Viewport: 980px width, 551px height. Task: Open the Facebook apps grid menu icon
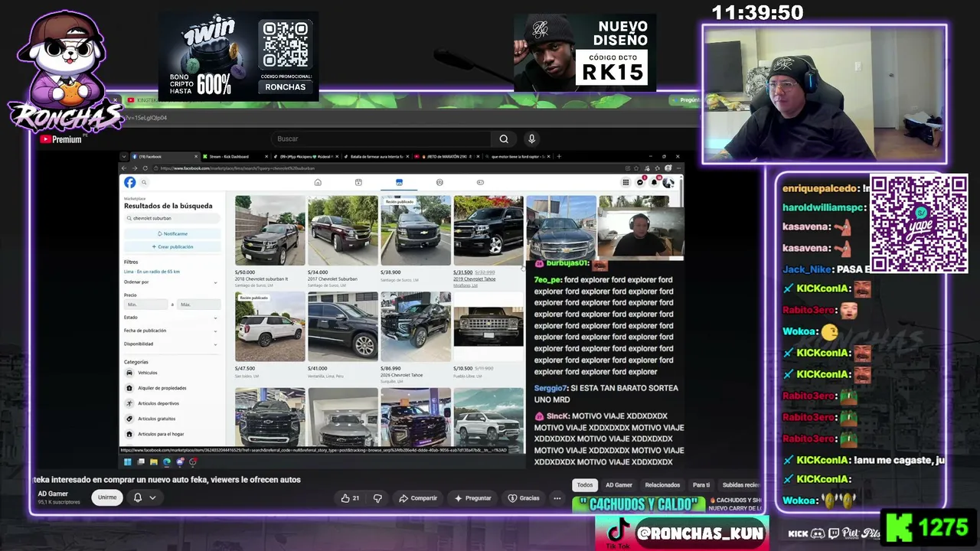(626, 182)
